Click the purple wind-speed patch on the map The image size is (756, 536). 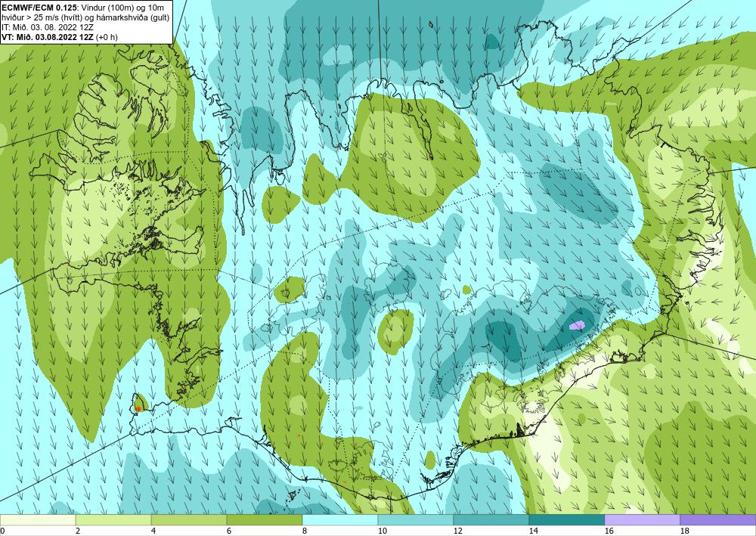pyautogui.click(x=577, y=325)
